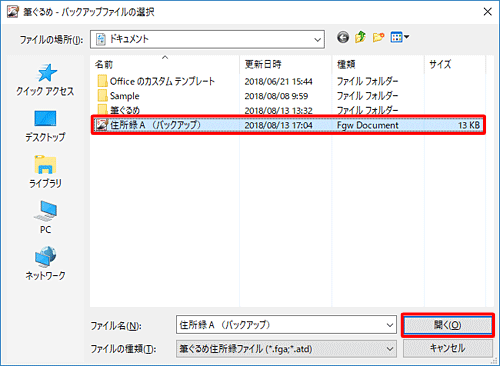500x366 pixels.
Task: Click the date 2018/08/13 13:32
Action: click(279, 110)
